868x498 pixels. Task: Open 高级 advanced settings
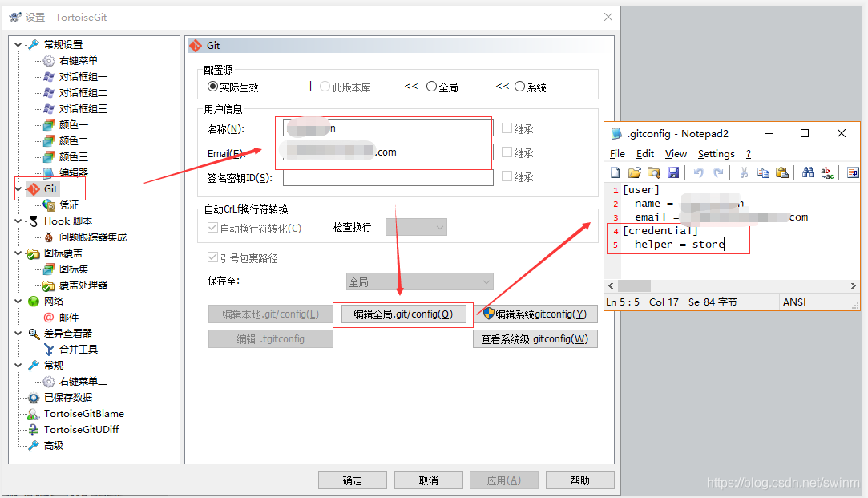pos(53,445)
